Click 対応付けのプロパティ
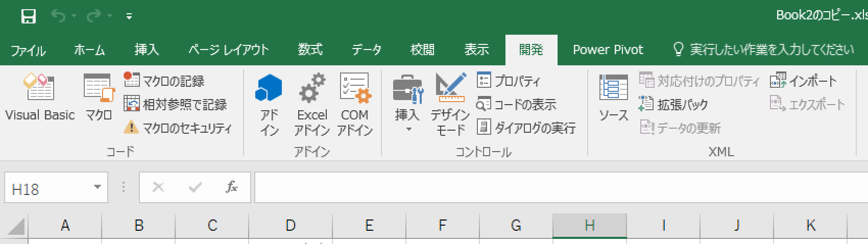The width and height of the screenshot is (868, 244). 700,81
